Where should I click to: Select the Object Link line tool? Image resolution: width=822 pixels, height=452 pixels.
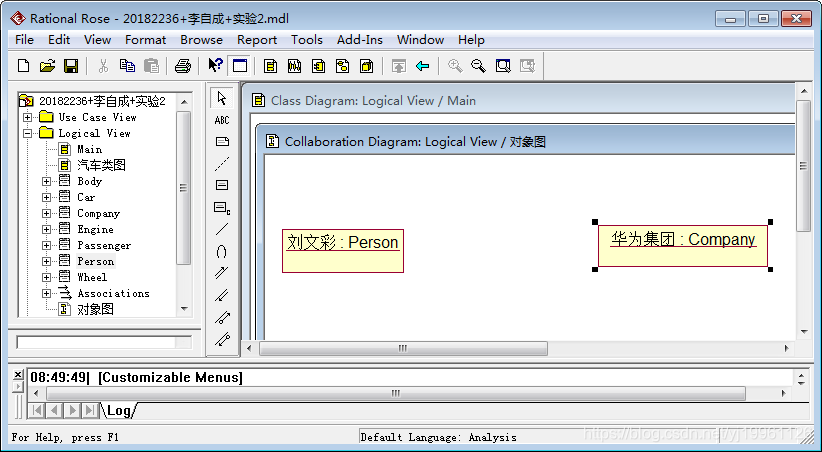click(x=222, y=229)
